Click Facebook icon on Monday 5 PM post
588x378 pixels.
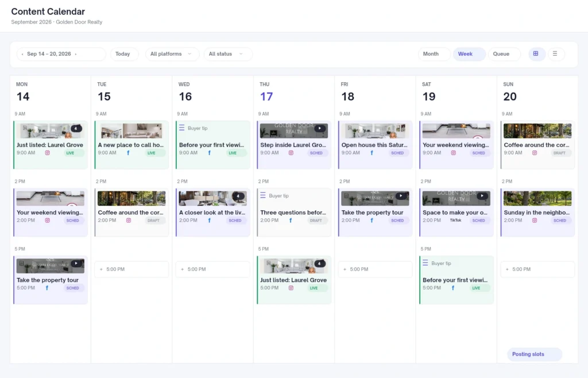[x=47, y=288]
